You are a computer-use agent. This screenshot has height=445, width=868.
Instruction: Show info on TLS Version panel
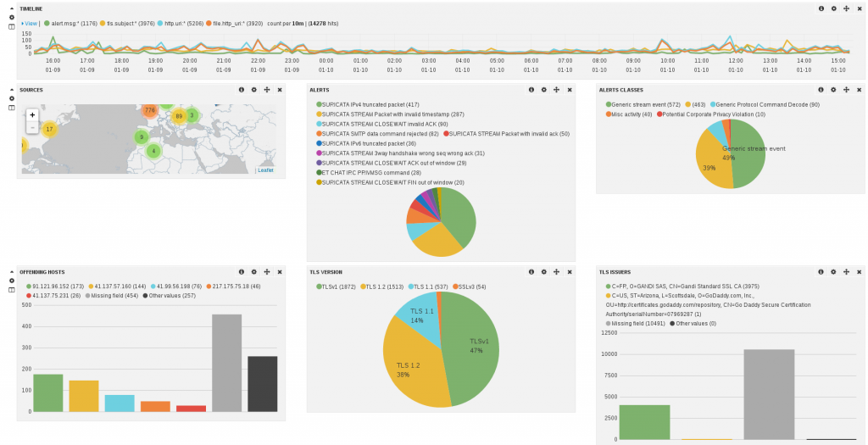pos(531,272)
